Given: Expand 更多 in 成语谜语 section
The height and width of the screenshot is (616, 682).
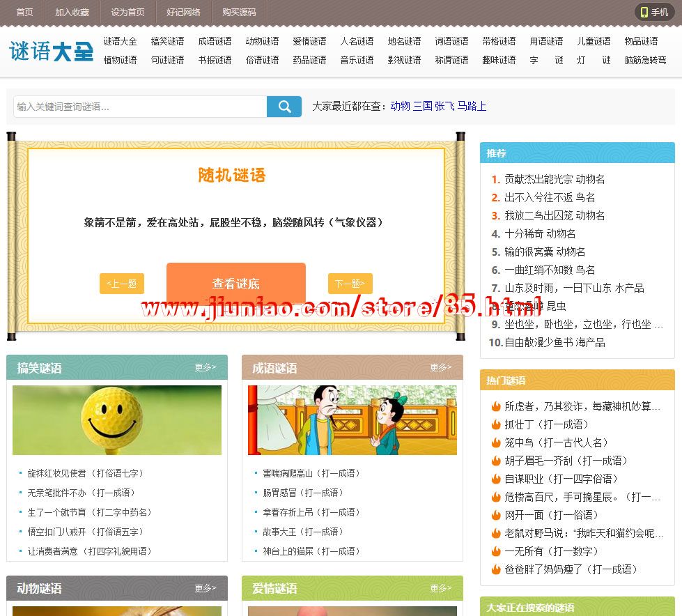Looking at the screenshot, I should point(440,367).
